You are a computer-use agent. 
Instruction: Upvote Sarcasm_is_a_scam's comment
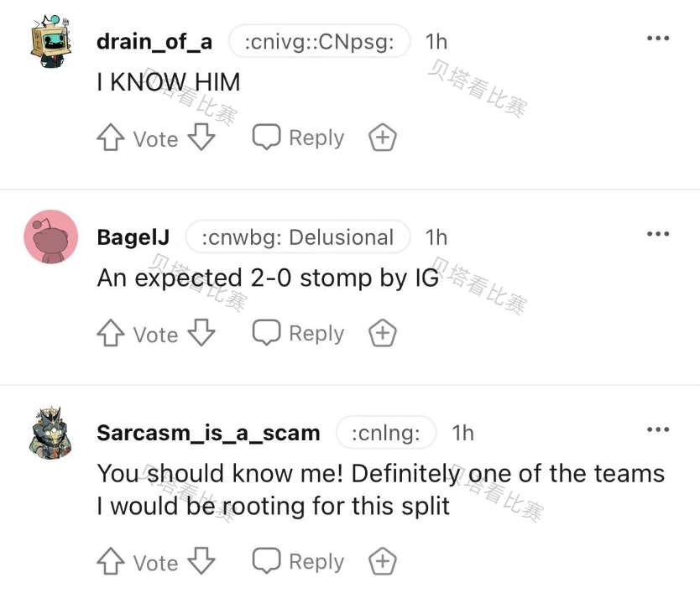110,561
